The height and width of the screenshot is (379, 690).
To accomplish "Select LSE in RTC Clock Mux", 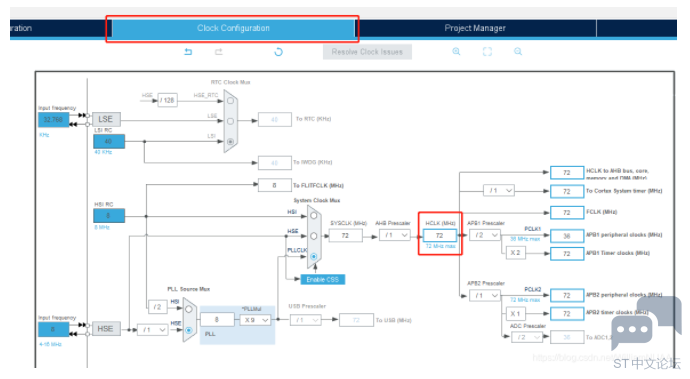I will pyautogui.click(x=230, y=121).
